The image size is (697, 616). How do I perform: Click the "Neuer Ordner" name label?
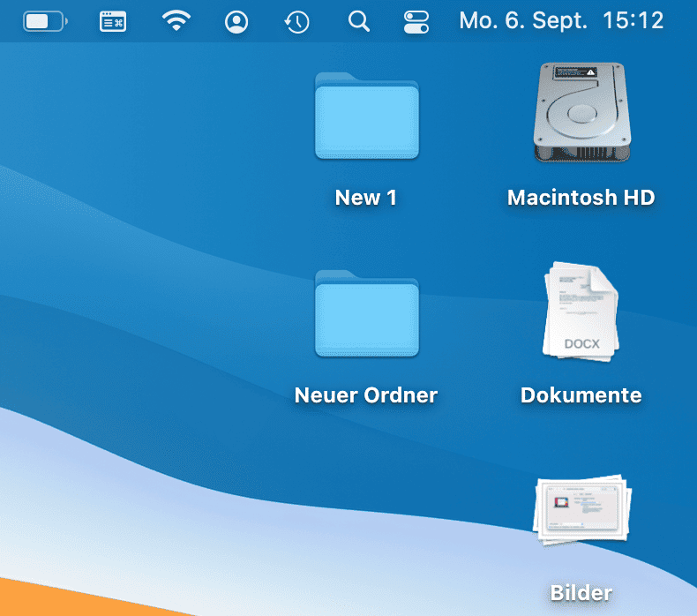366,395
